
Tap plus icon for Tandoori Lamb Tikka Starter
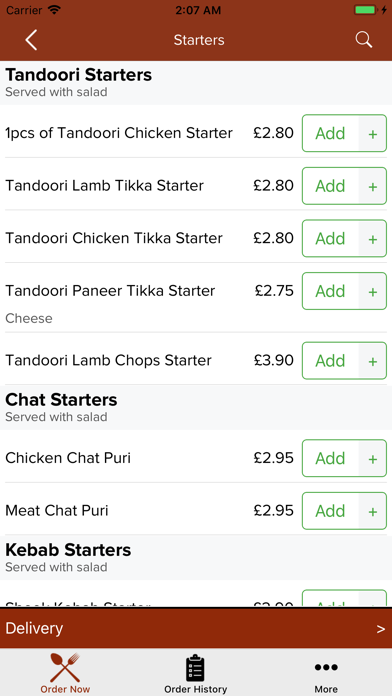(x=373, y=186)
